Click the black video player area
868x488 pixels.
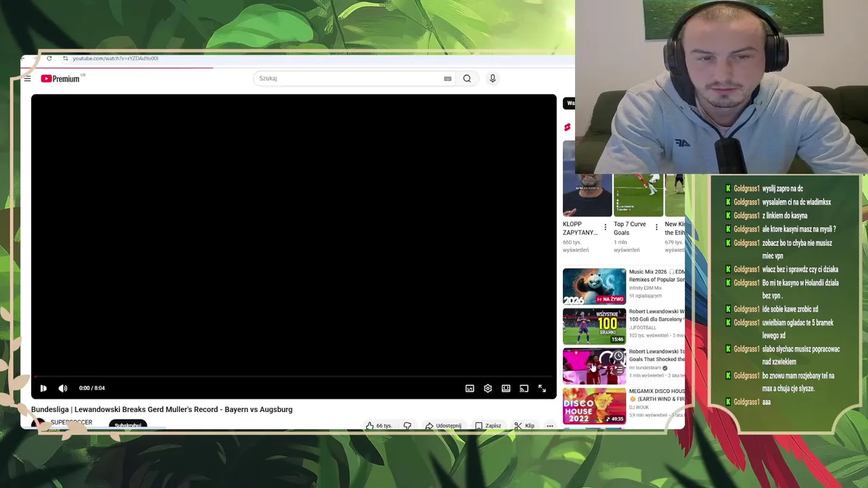(294, 234)
